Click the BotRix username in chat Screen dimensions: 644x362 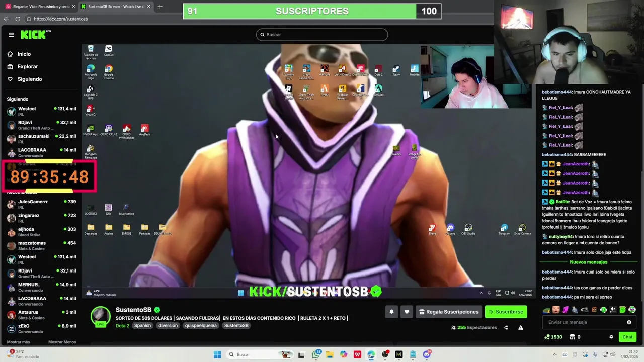pos(562,202)
